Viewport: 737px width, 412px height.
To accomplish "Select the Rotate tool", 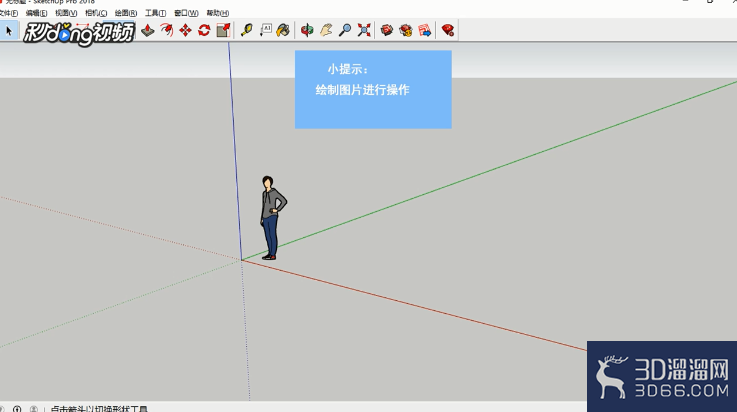I will (x=204, y=31).
